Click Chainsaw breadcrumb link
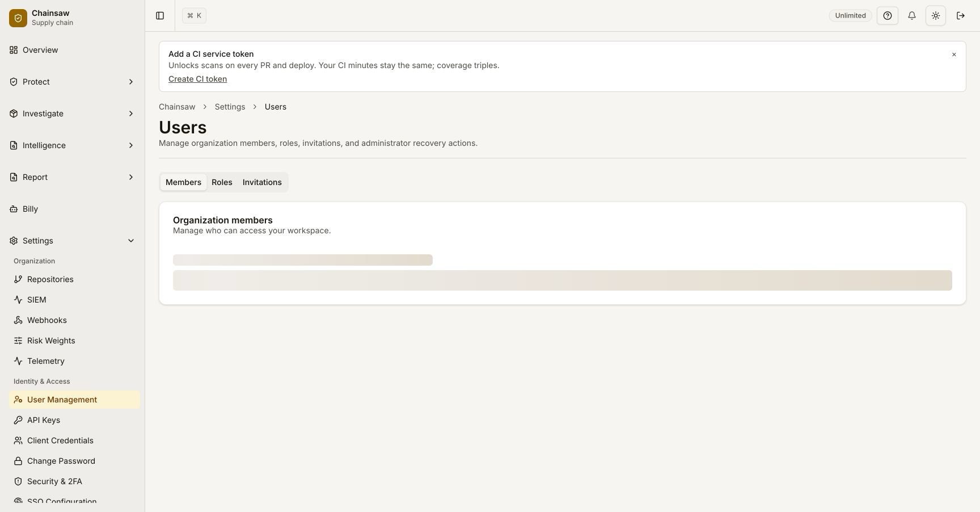Image resolution: width=980 pixels, height=512 pixels. 177,107
